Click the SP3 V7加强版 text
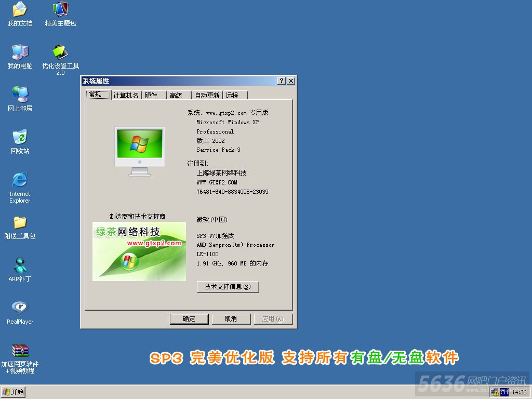532x399 pixels. click(x=216, y=235)
